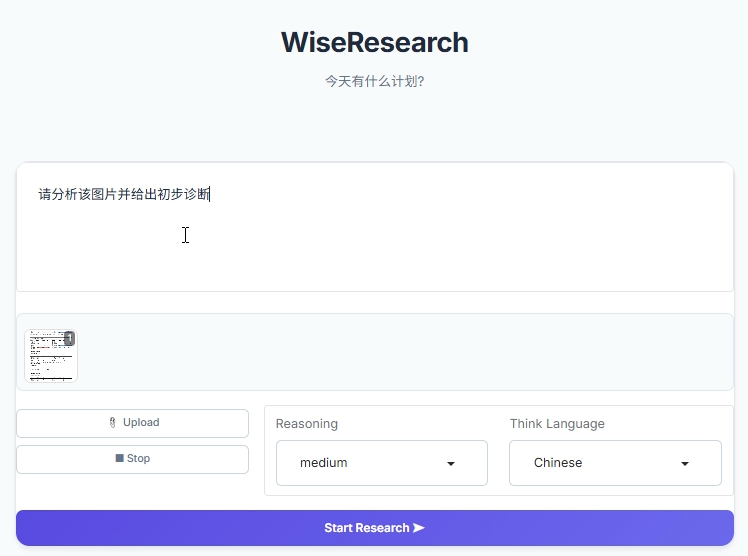
Task: Click the subtitle 今天有什么计划?
Action: click(x=374, y=82)
